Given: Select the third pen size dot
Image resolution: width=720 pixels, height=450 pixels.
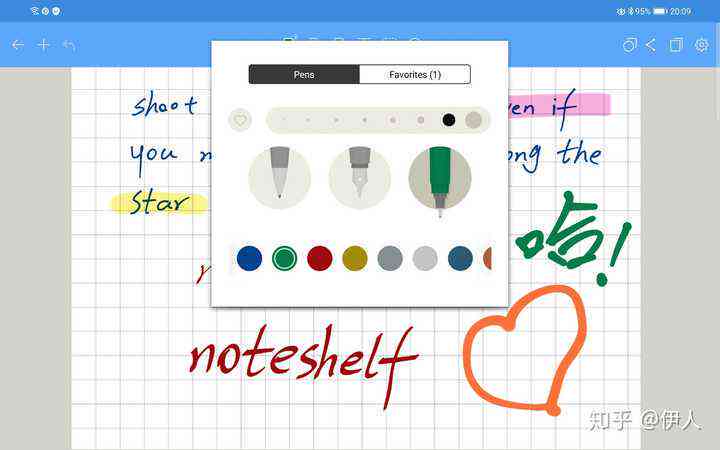Looking at the screenshot, I should 336,120.
